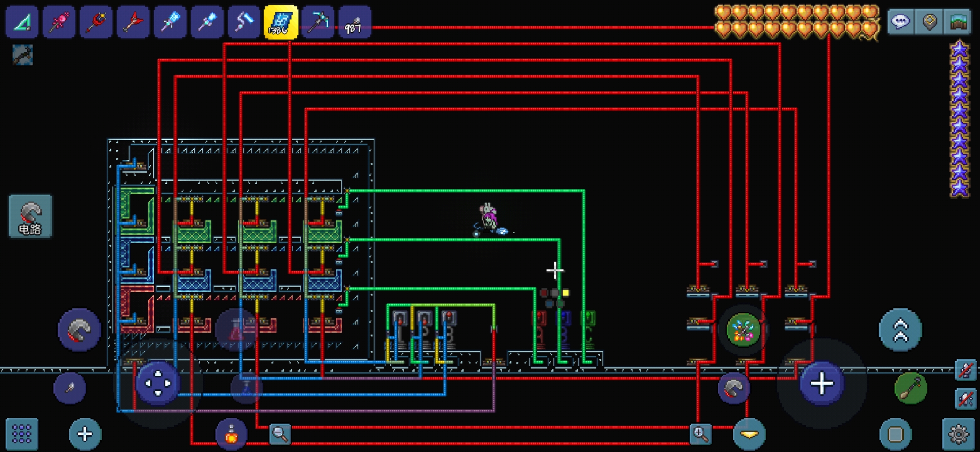This screenshot has width=980, height=452.
Task: Toggle the lower crossed-out figure button
Action: [966, 398]
